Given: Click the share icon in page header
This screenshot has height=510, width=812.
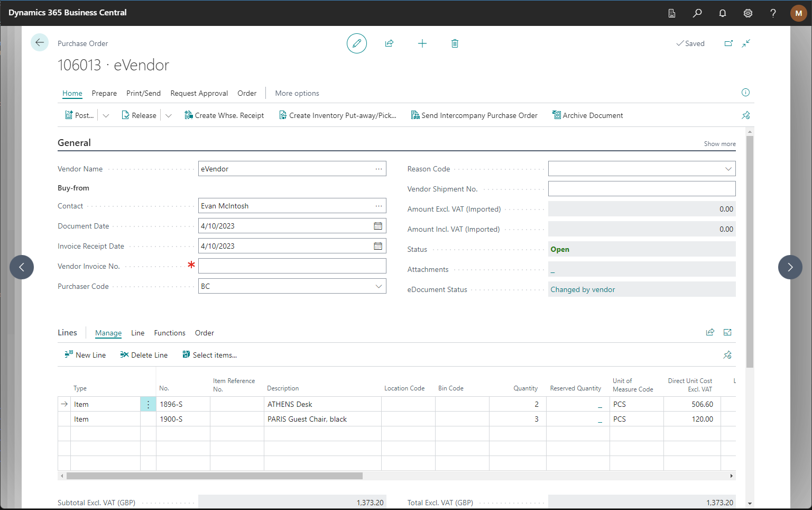Looking at the screenshot, I should (x=389, y=43).
